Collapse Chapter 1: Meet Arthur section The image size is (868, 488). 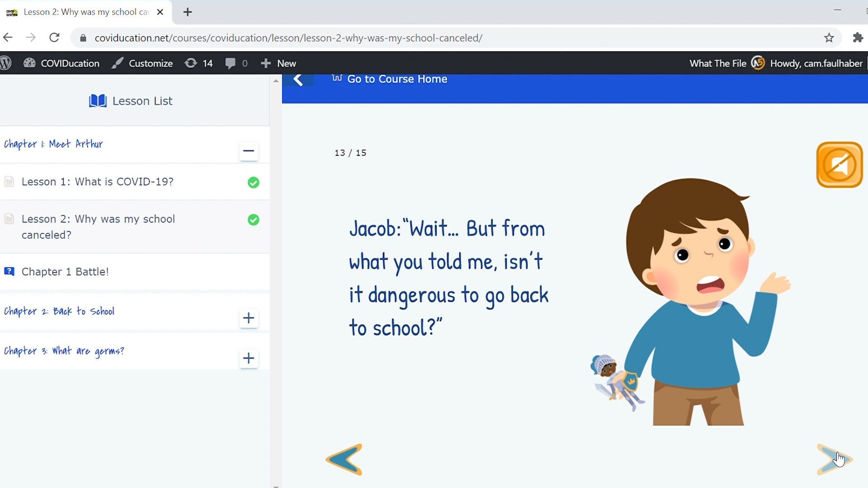(248, 151)
